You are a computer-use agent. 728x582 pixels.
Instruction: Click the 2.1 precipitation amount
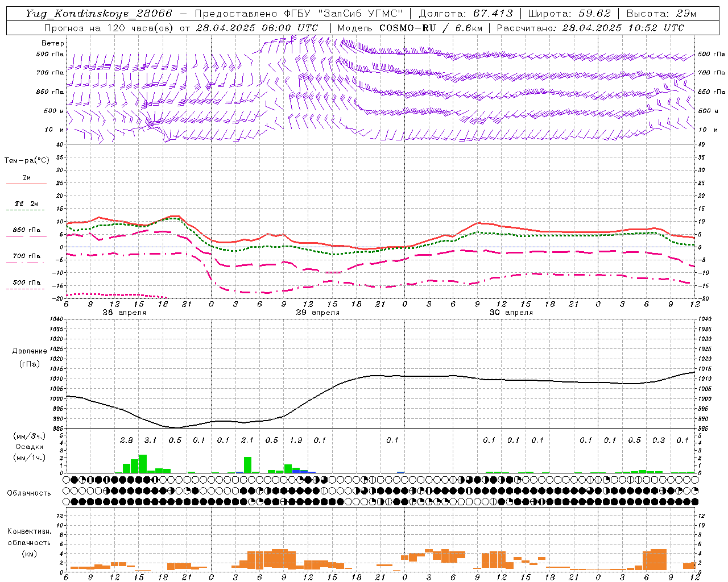point(247,440)
